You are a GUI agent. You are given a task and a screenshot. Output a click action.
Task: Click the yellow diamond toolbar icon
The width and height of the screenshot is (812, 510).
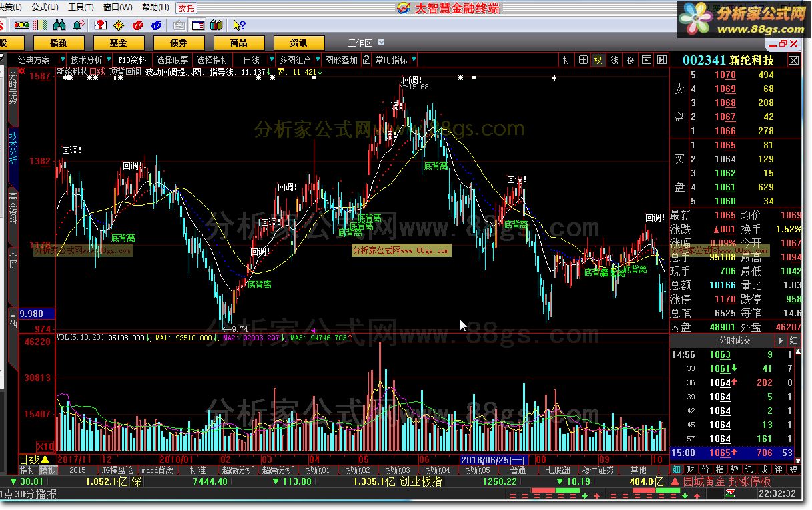pos(119,25)
